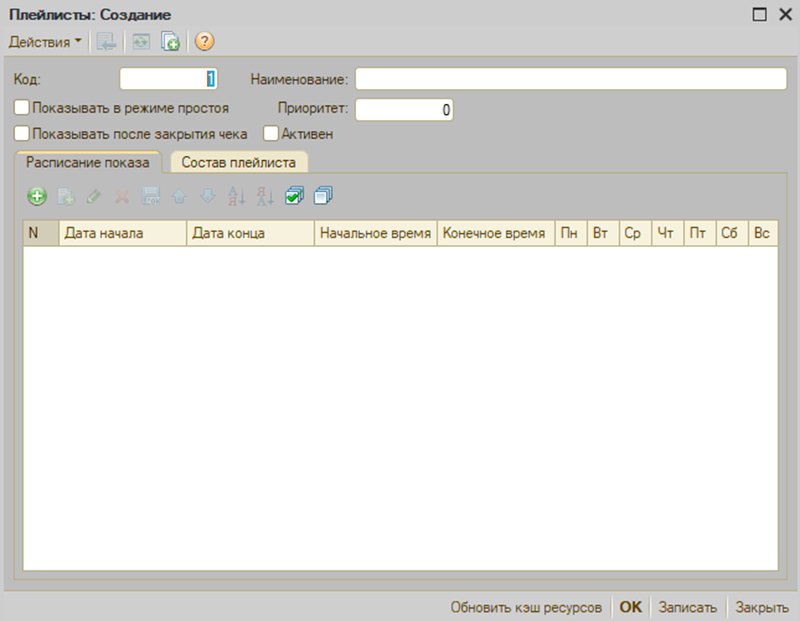This screenshot has width=800, height=621.
Task: Click the Дата начала column header
Action: pos(122,233)
